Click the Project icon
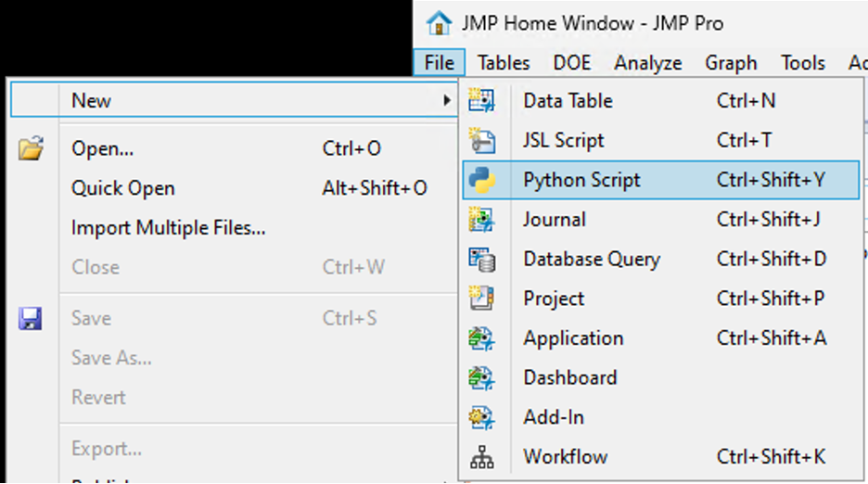868x484 pixels. (482, 299)
